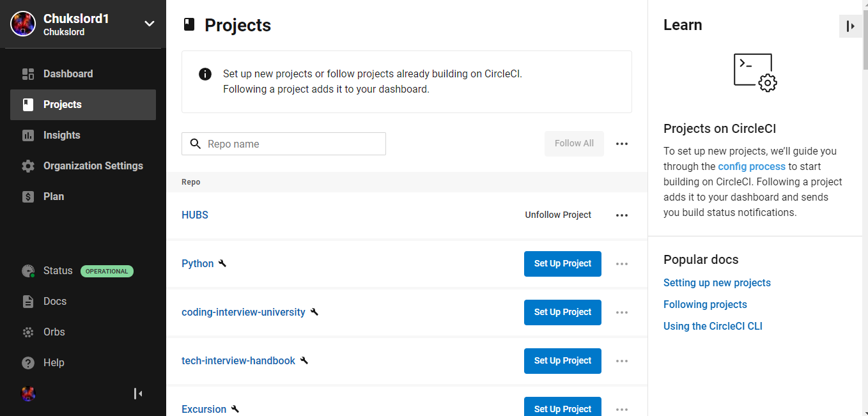The image size is (868, 416).
Task: Expand the Chukslord1 organization switcher
Action: (x=149, y=24)
